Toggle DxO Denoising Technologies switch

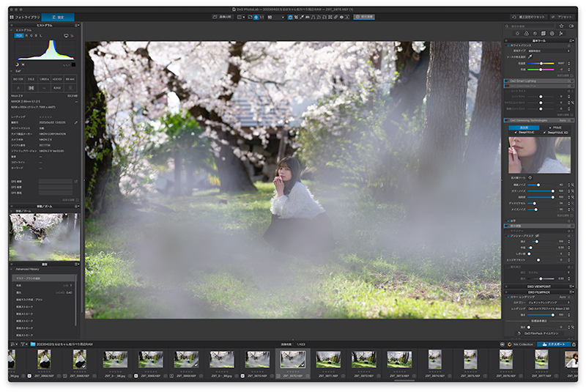pos(508,120)
